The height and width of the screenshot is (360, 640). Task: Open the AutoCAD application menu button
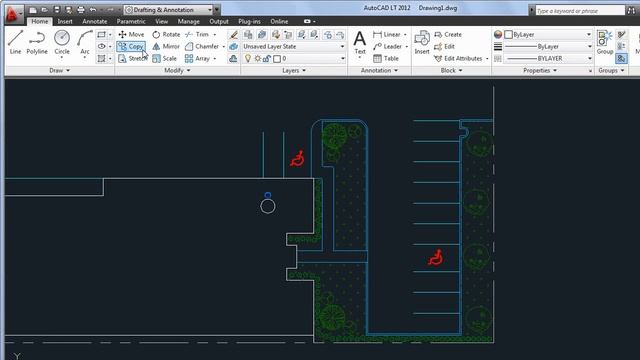point(13,14)
